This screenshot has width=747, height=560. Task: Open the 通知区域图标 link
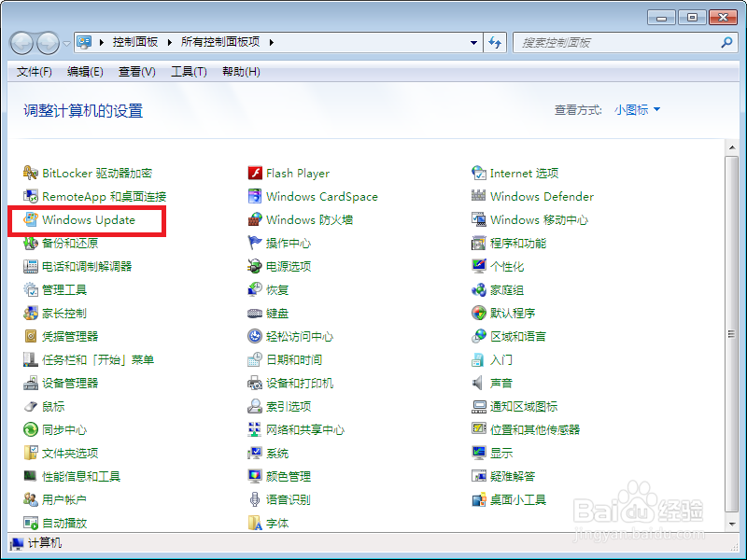click(x=524, y=406)
